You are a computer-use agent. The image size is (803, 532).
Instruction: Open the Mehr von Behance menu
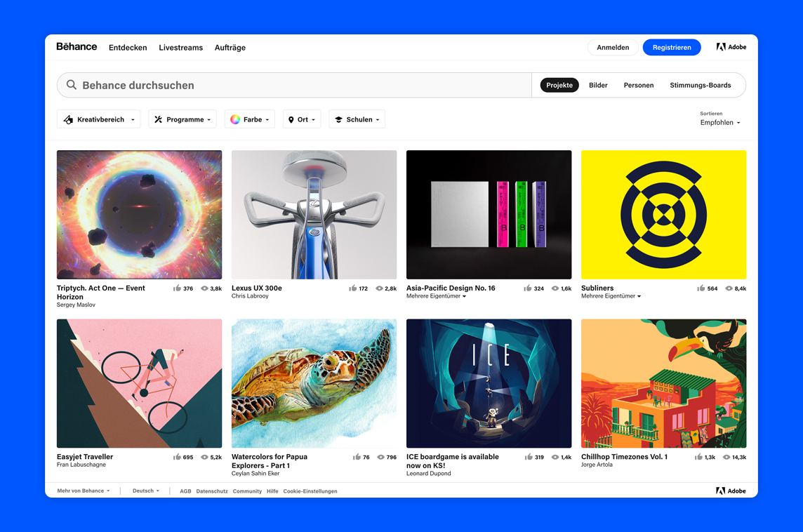[84, 491]
